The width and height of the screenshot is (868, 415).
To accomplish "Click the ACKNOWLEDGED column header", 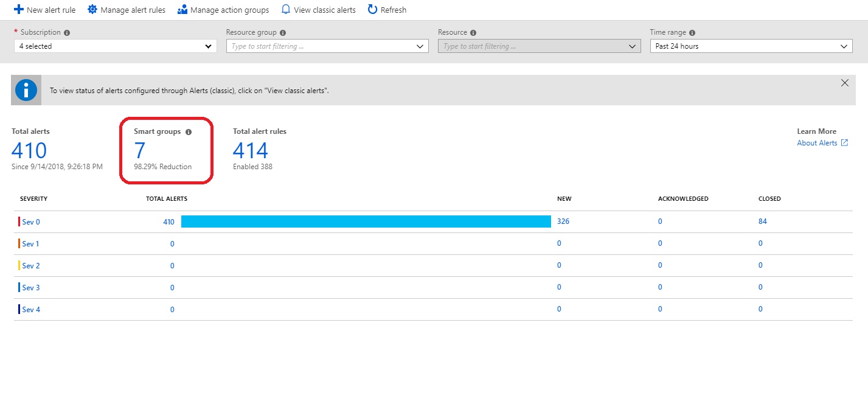I will [x=683, y=199].
